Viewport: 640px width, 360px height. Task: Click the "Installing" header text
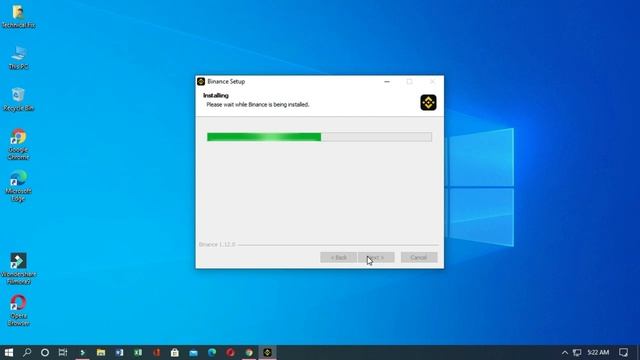(x=216, y=96)
